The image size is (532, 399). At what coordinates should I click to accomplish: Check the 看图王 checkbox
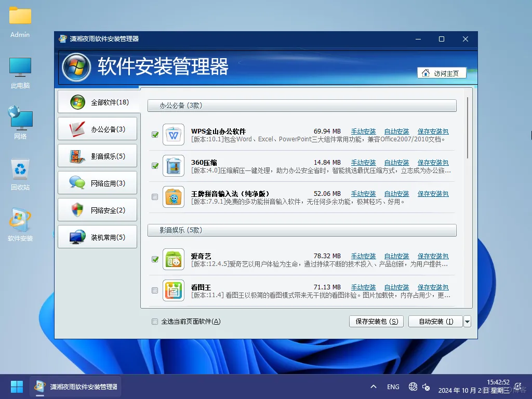tap(155, 290)
